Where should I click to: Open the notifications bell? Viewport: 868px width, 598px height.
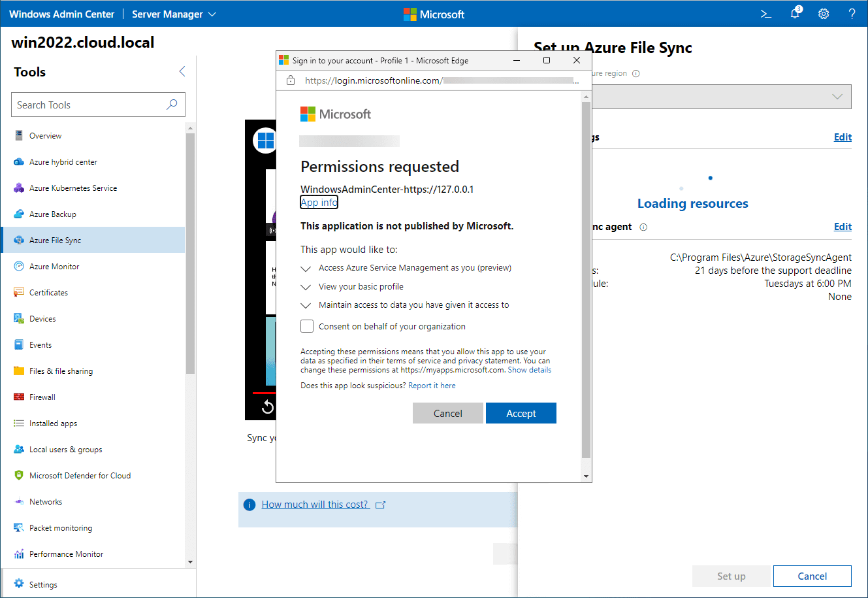(794, 13)
